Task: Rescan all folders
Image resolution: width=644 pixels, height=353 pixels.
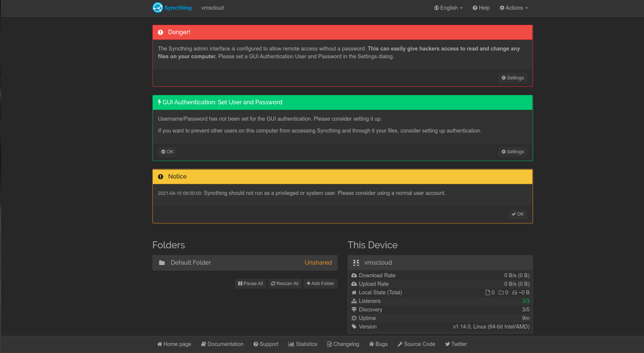Action: [285, 284]
